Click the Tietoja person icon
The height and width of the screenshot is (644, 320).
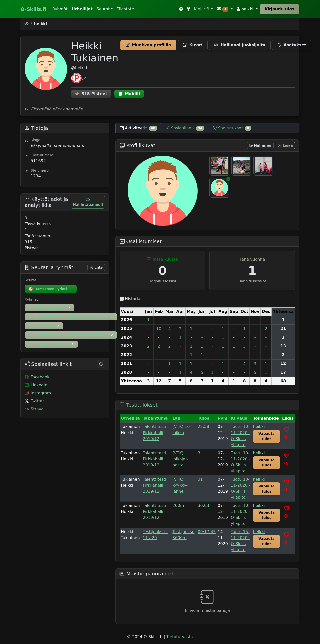27,128
